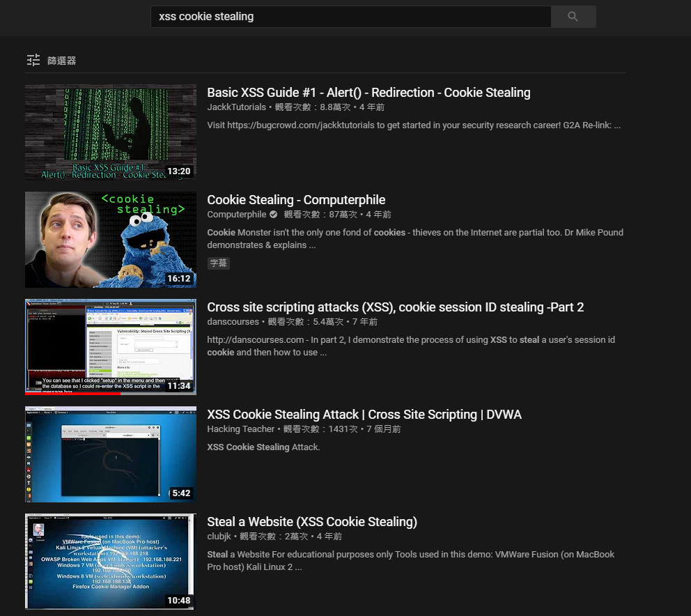Open the Cookie Stealing Computerphile thumbnail
This screenshot has height=616, width=691.
tap(111, 240)
